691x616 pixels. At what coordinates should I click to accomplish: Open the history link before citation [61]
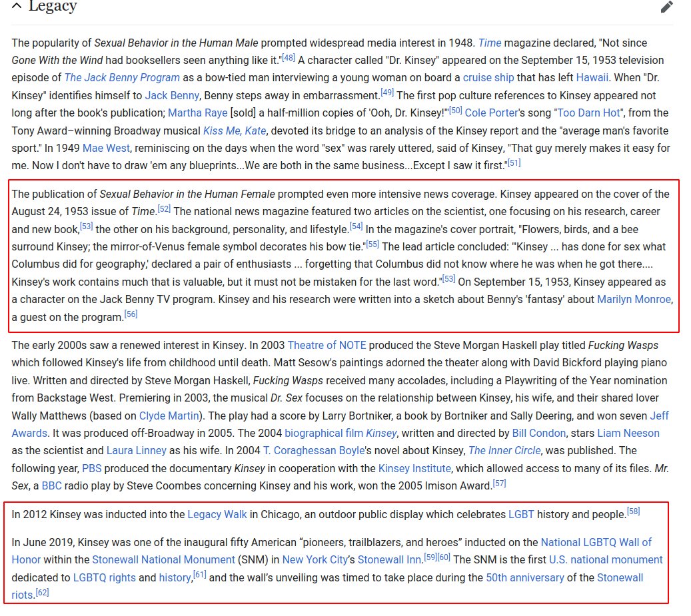[175, 577]
